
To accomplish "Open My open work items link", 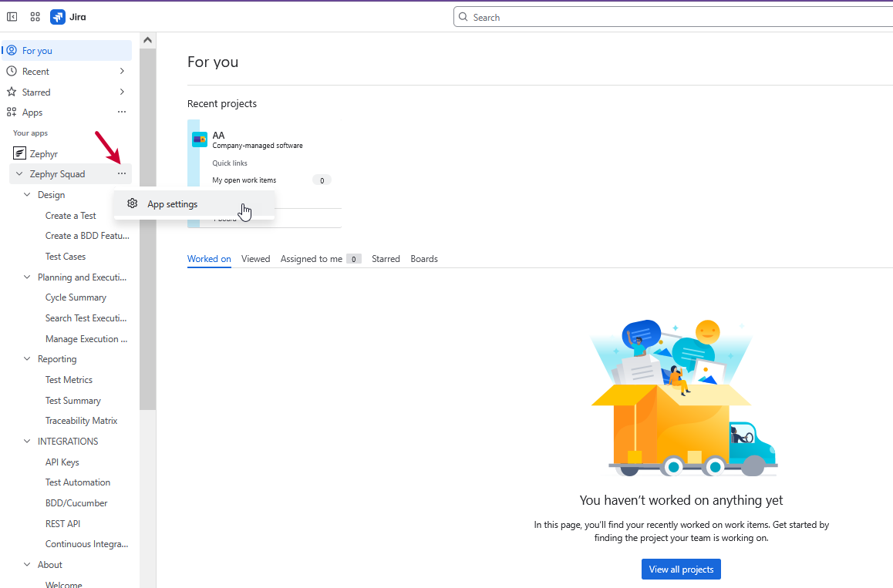I will pos(244,180).
